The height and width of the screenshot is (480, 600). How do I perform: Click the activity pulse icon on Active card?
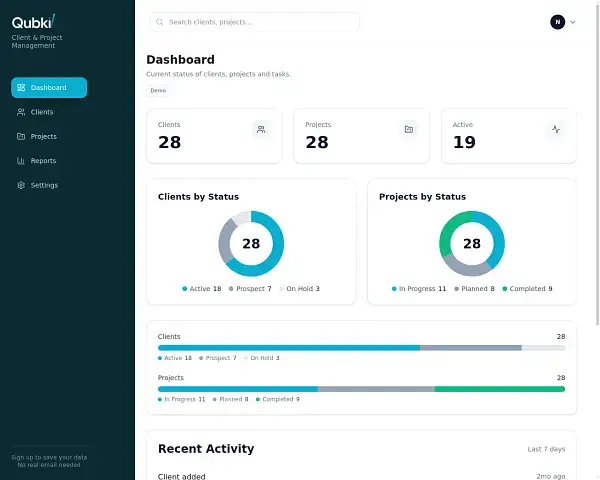[x=556, y=129]
